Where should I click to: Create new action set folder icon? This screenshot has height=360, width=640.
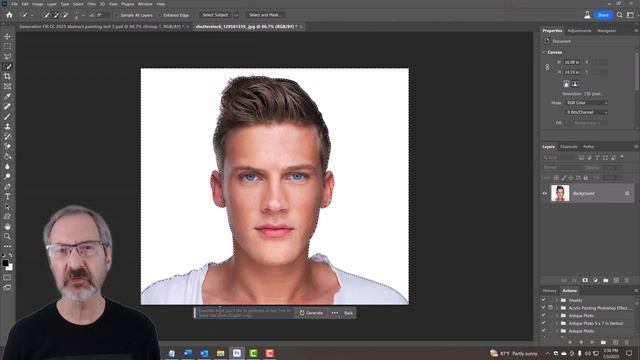tap(603, 342)
